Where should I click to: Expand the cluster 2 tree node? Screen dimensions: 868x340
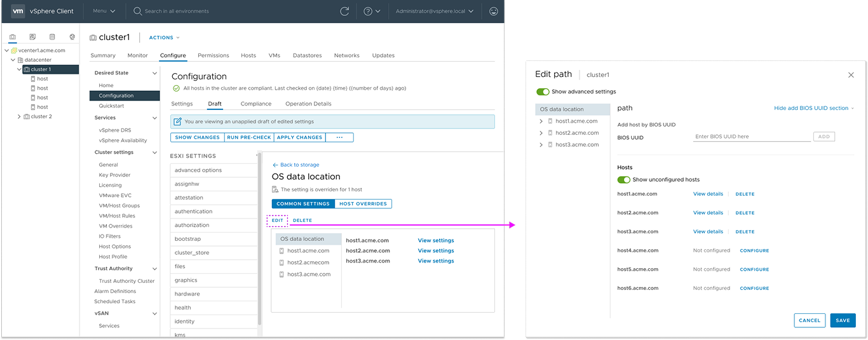click(x=19, y=117)
